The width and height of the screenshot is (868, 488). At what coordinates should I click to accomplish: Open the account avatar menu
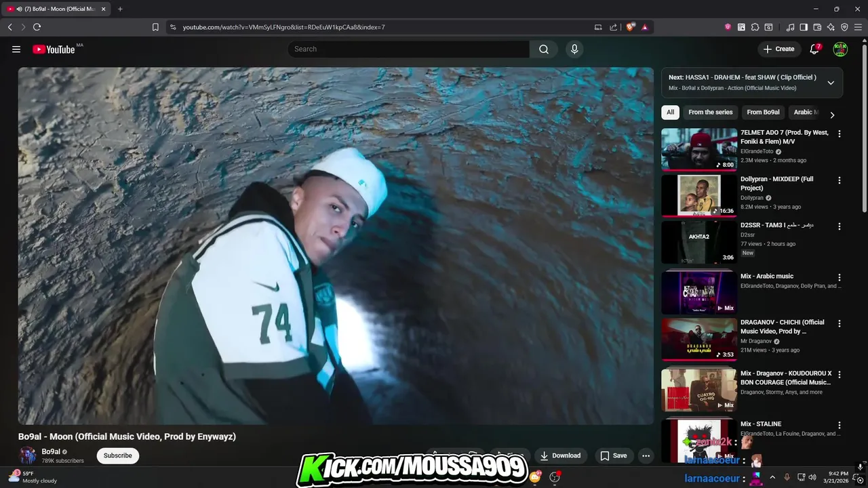[840, 49]
